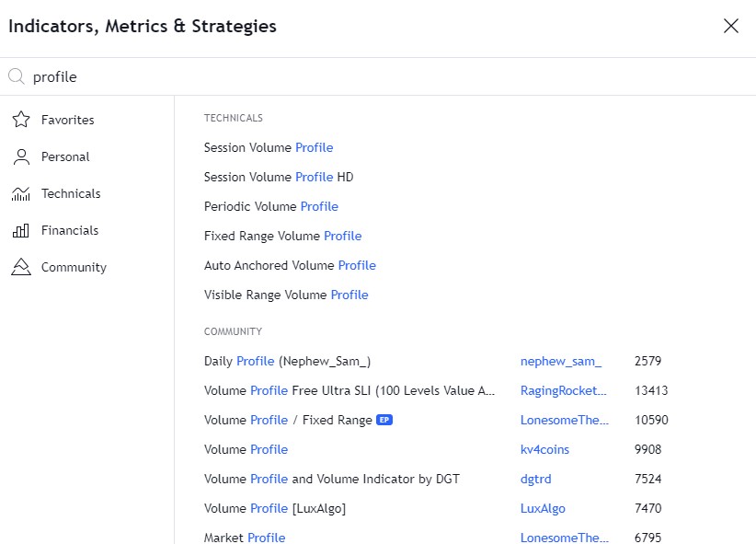Click the Favorites star icon

click(21, 120)
